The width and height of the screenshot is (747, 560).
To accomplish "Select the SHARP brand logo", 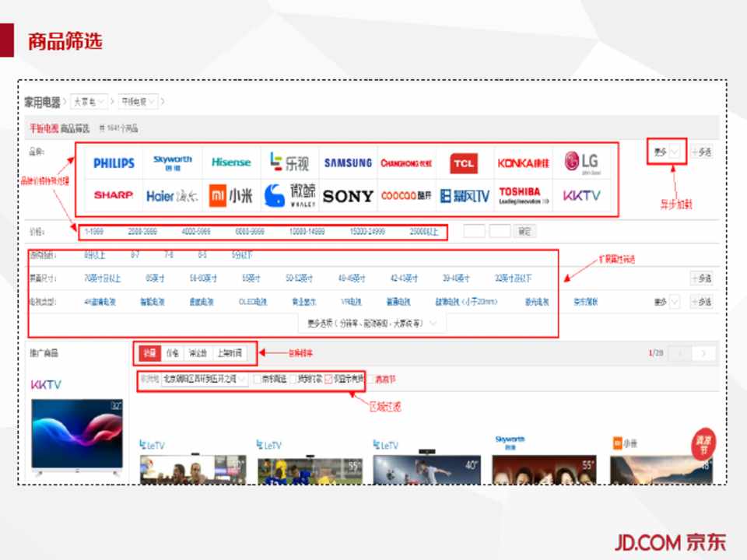I will pyautogui.click(x=114, y=195).
